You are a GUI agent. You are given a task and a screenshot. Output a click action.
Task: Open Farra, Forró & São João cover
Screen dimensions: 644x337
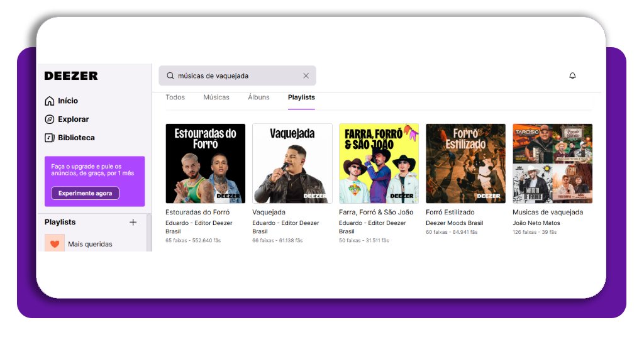tap(379, 163)
